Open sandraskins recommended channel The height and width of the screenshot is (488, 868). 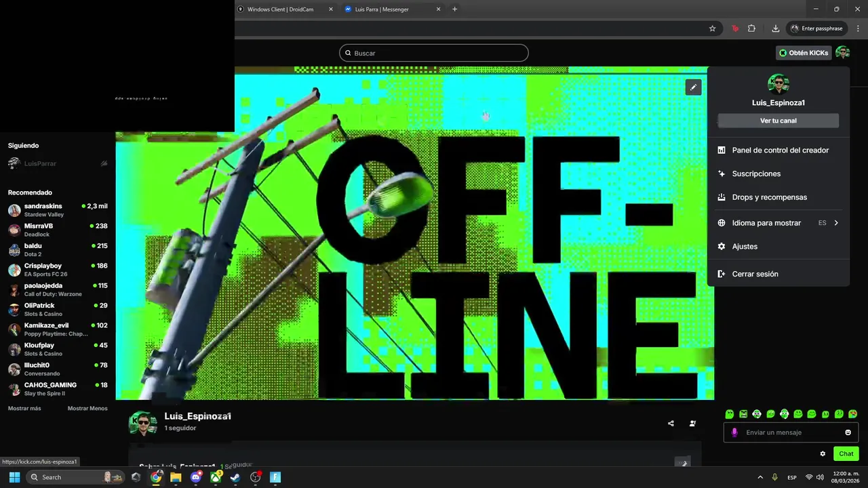(x=58, y=210)
